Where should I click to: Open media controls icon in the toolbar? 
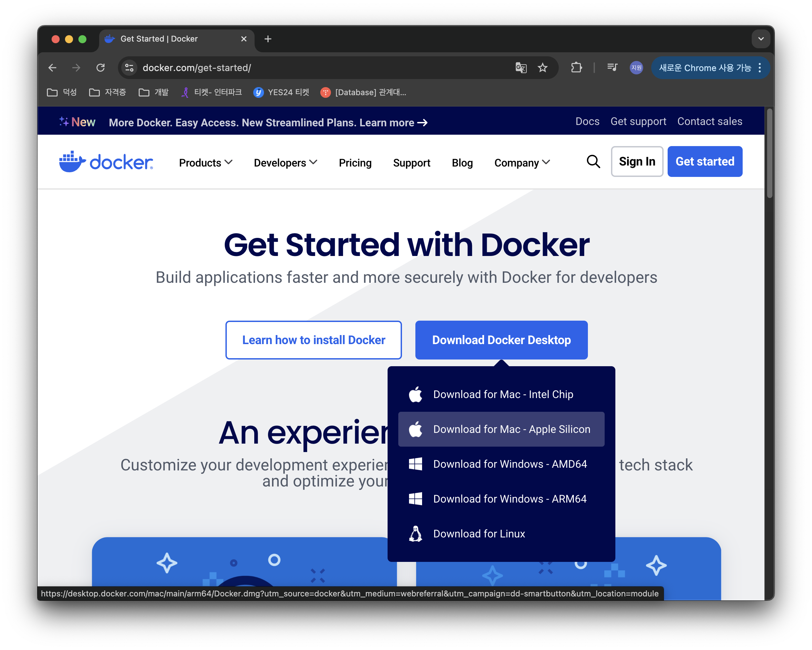pyautogui.click(x=612, y=68)
